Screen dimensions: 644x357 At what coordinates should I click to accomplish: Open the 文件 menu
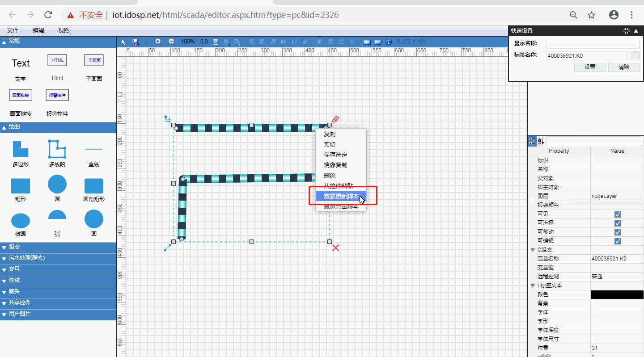(x=13, y=30)
